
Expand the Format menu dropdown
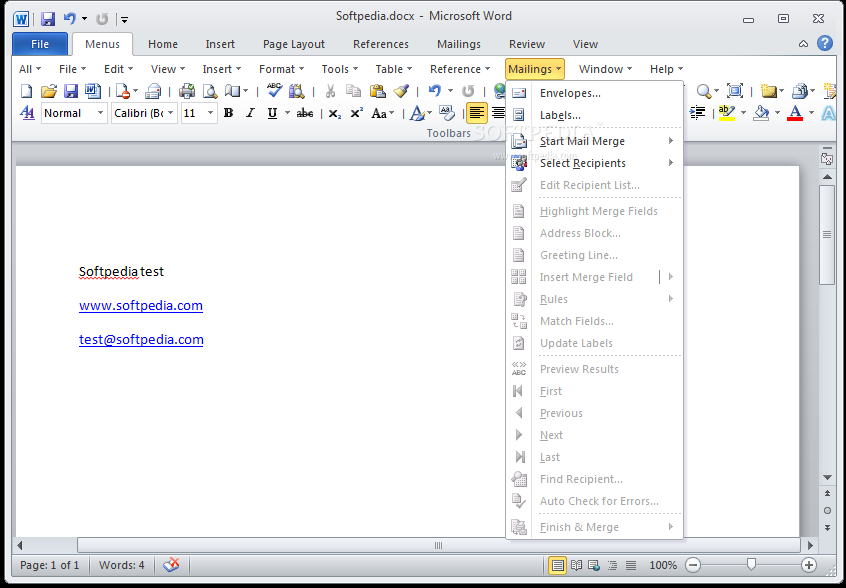point(282,69)
